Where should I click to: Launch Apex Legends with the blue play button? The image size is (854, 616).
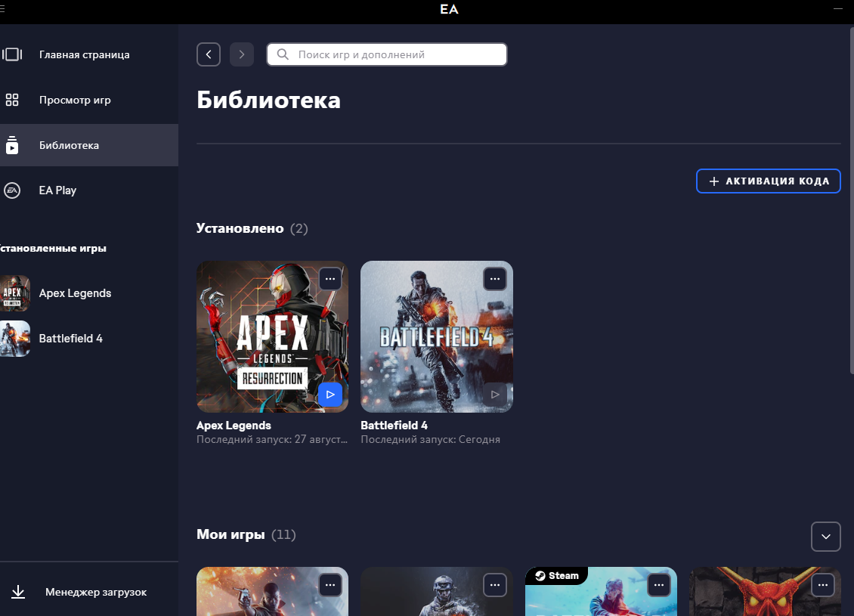click(330, 395)
